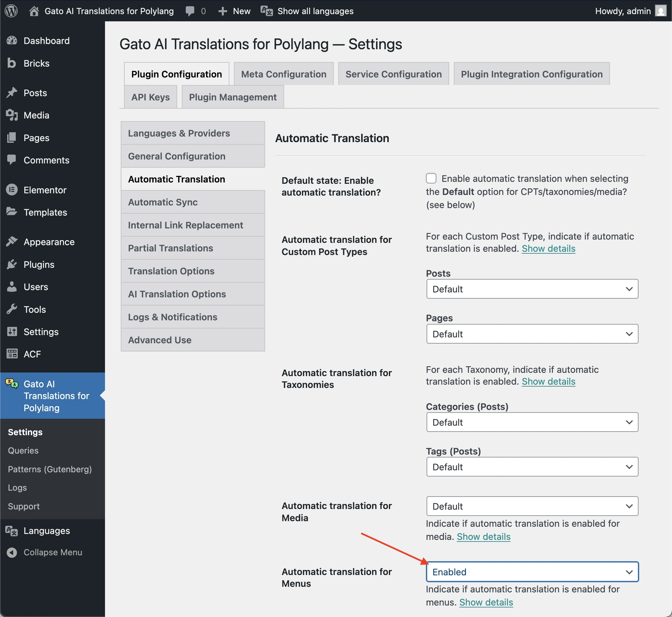Open the Elementor panel icon
The height and width of the screenshot is (617, 672).
(12, 190)
